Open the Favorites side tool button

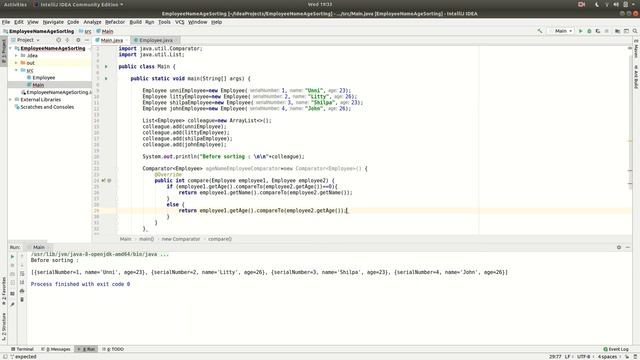point(4,291)
